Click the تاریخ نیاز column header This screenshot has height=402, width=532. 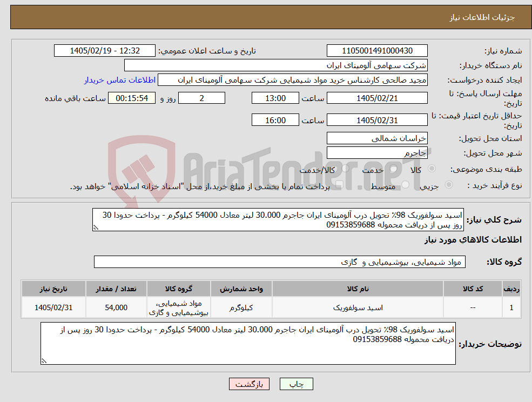(53, 289)
